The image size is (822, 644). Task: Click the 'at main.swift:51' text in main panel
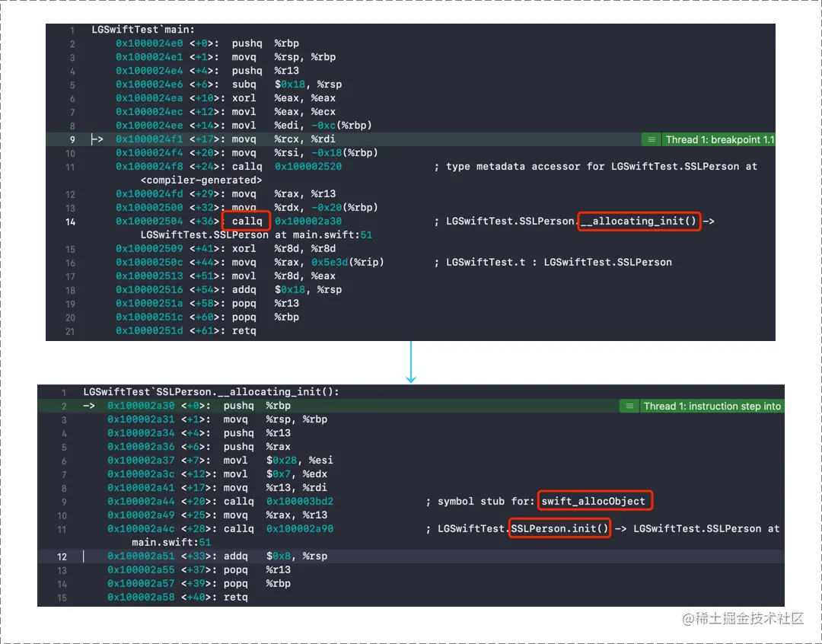pos(323,234)
